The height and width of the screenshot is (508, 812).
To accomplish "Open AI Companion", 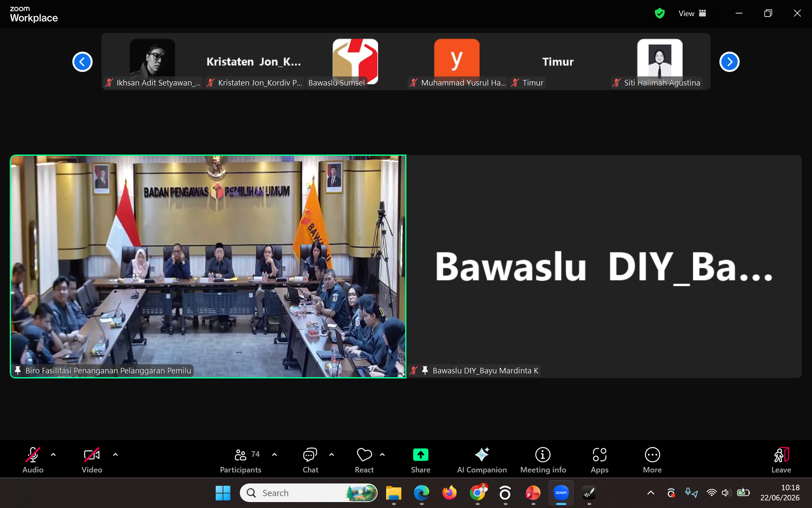I will click(482, 460).
